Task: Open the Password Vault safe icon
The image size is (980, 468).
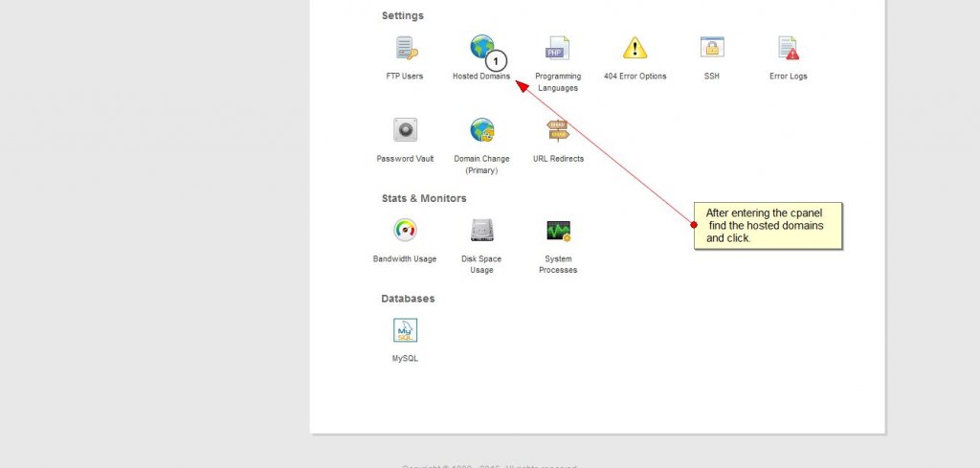Action: (405, 130)
